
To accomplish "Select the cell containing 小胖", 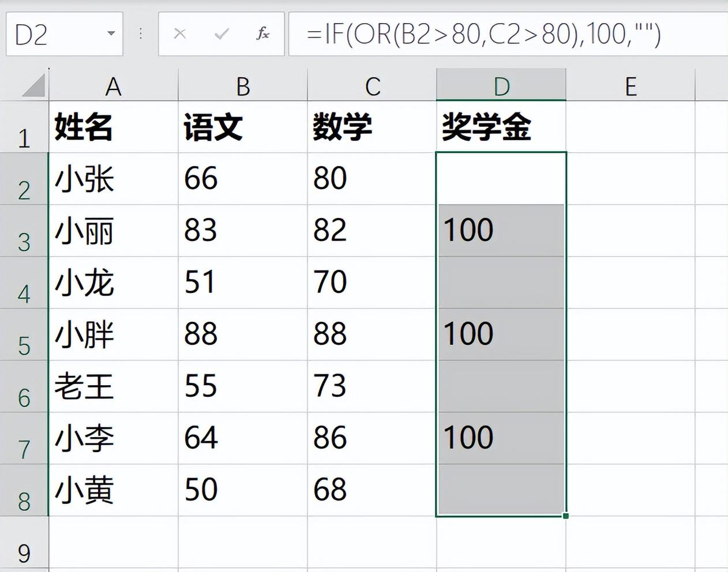I will [114, 334].
